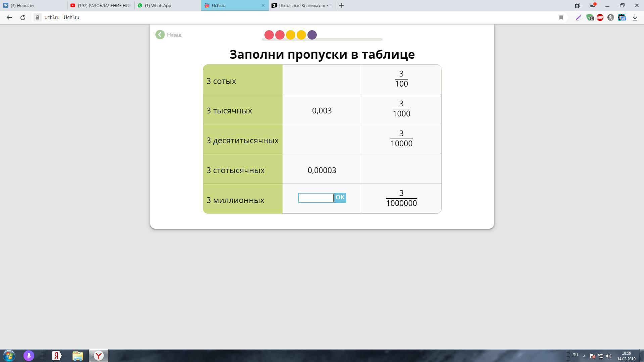
Task: Open the green shield extension with badge
Action: click(x=590, y=17)
